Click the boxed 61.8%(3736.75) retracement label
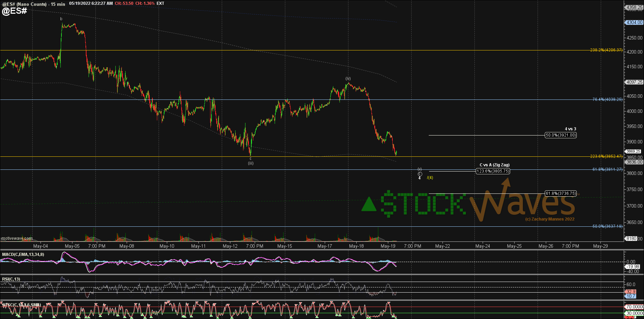The image size is (644, 319). [561, 193]
